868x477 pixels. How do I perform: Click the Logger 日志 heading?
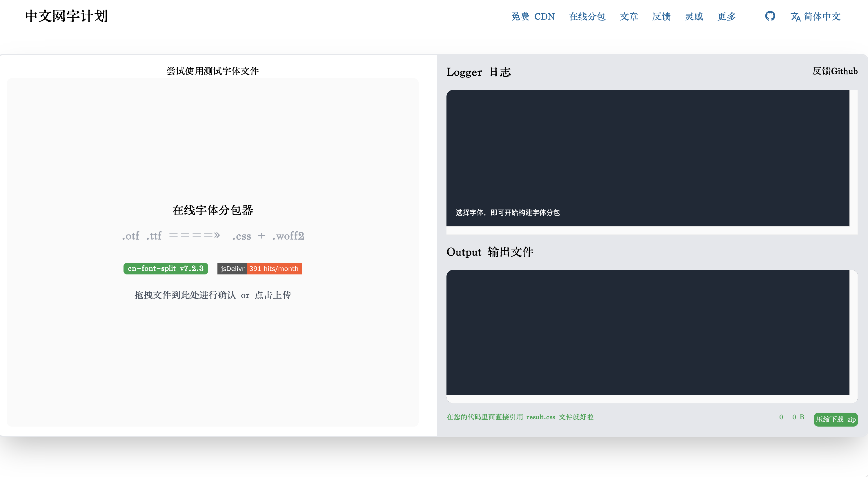tap(478, 72)
